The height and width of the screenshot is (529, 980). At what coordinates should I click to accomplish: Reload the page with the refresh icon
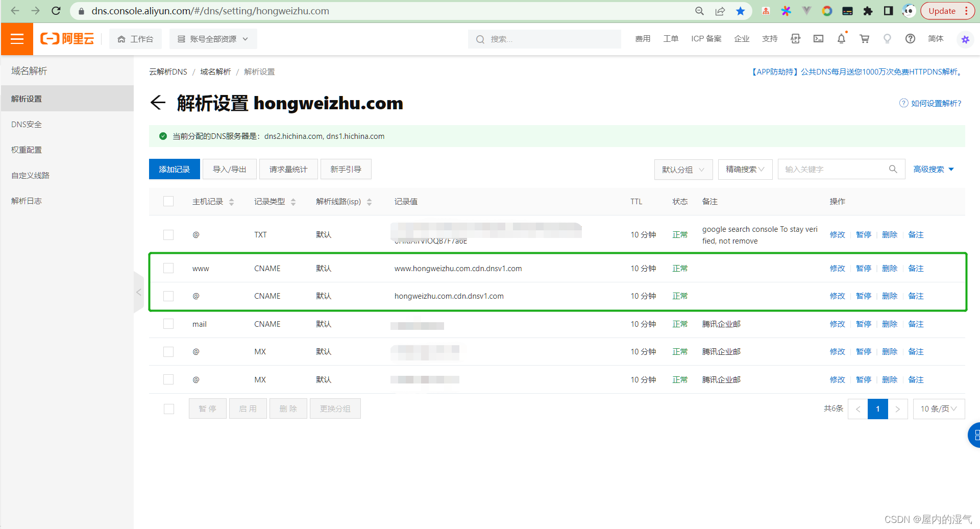click(56, 11)
